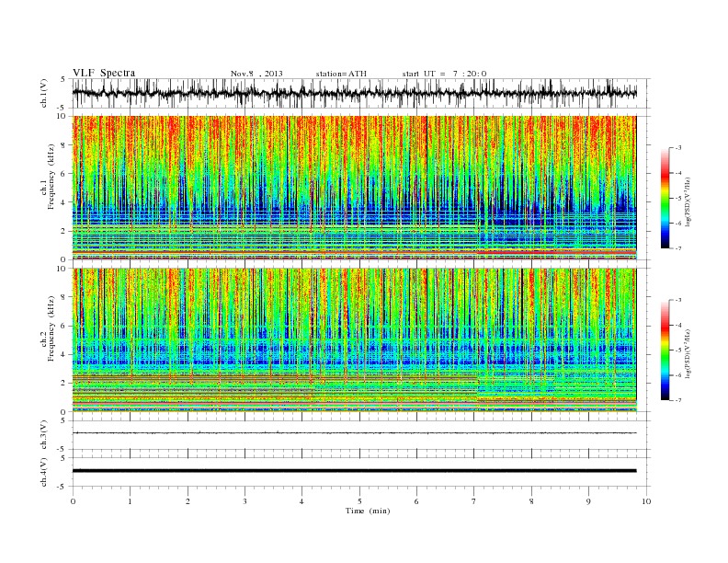Click inside the ch.2 spectrogram plot
The width and height of the screenshot is (728, 563).
354,339
